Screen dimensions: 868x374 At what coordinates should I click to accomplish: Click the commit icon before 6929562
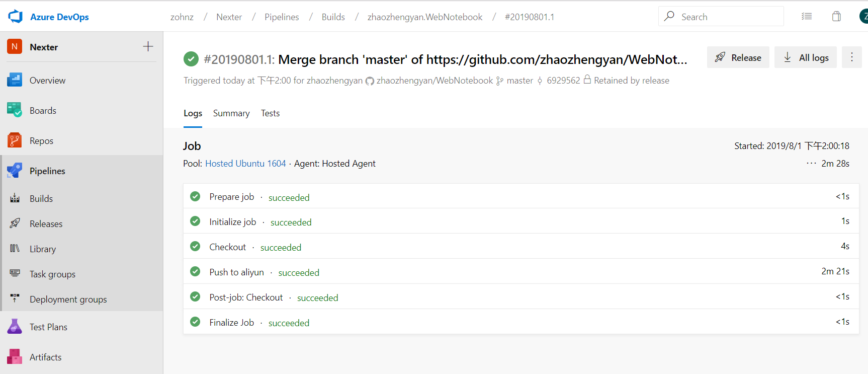540,81
